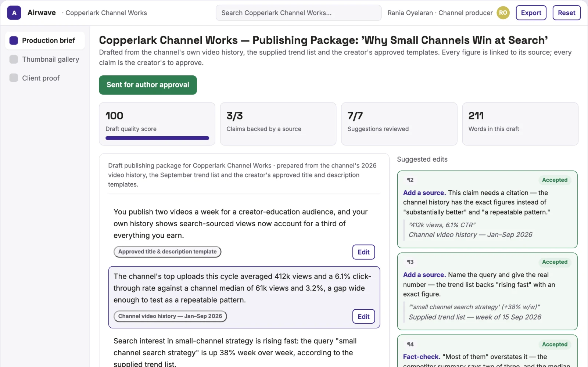Viewport: 588px width, 367px height.
Task: Click the citation Supplied trend list — week of 15 Sep 2026
Action: pyautogui.click(x=475, y=317)
